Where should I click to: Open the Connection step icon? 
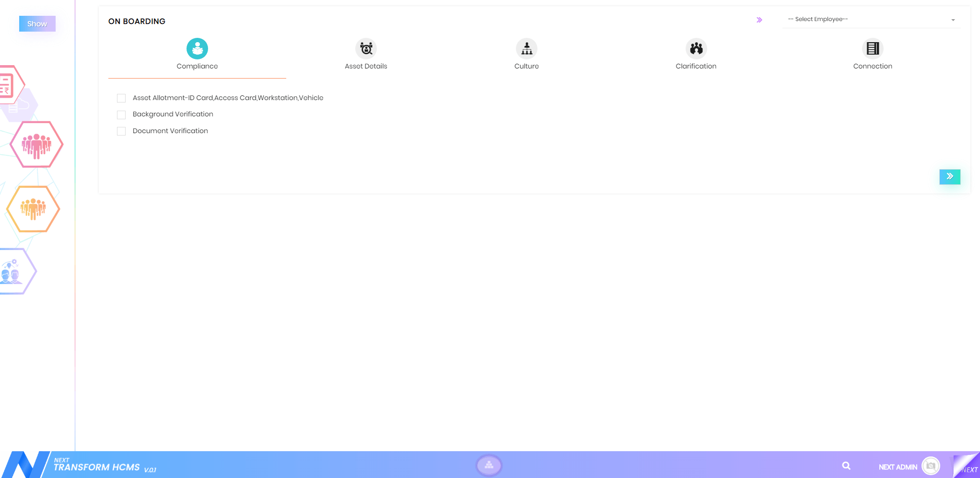(x=872, y=48)
